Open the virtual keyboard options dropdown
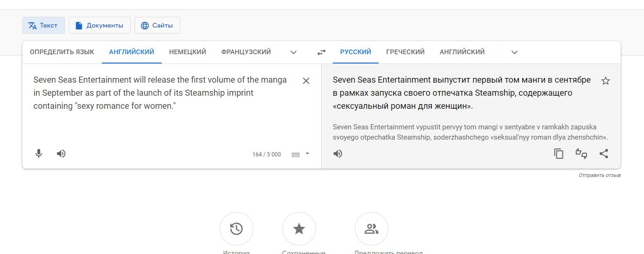The width and height of the screenshot is (644, 254). [308, 154]
